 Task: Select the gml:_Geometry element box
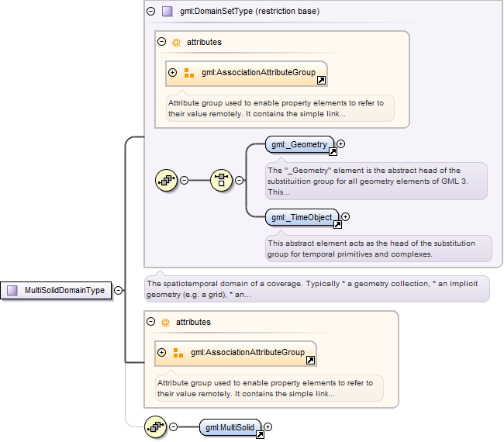[x=299, y=144]
